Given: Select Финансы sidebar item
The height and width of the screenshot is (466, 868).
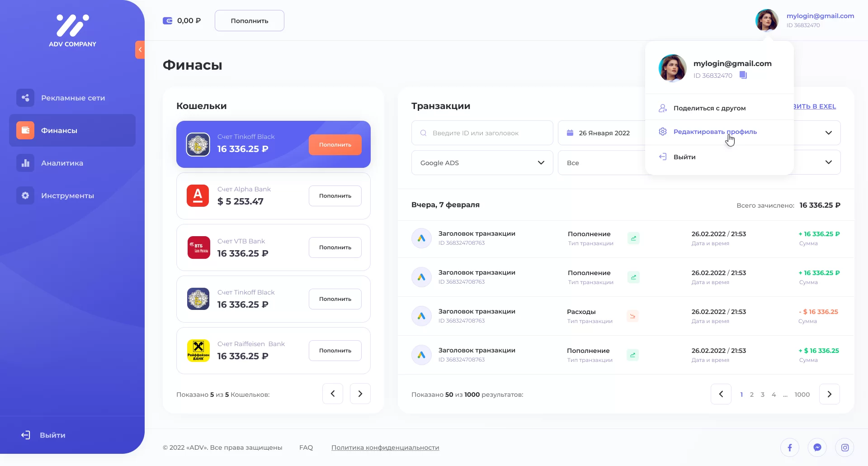Looking at the screenshot, I should click(x=72, y=130).
